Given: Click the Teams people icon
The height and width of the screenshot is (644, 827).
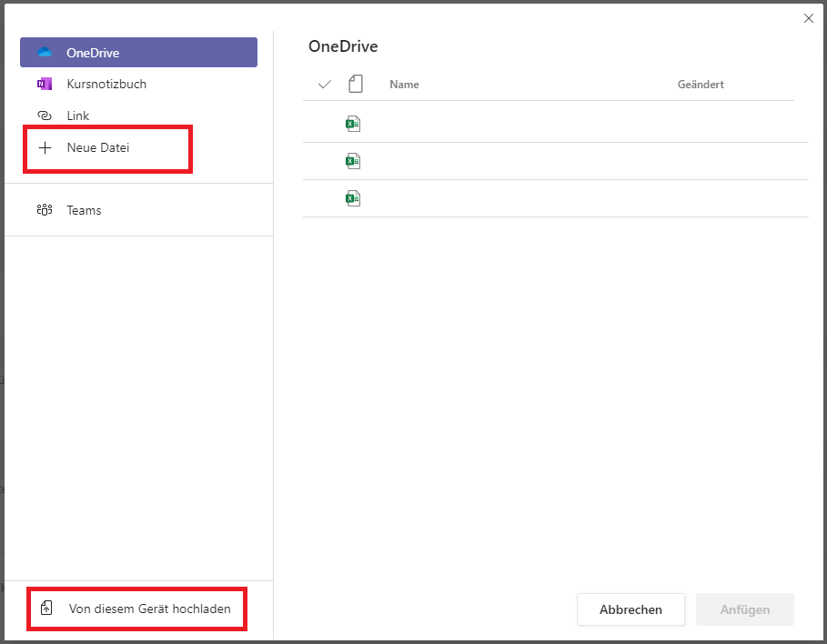Looking at the screenshot, I should click(x=45, y=210).
